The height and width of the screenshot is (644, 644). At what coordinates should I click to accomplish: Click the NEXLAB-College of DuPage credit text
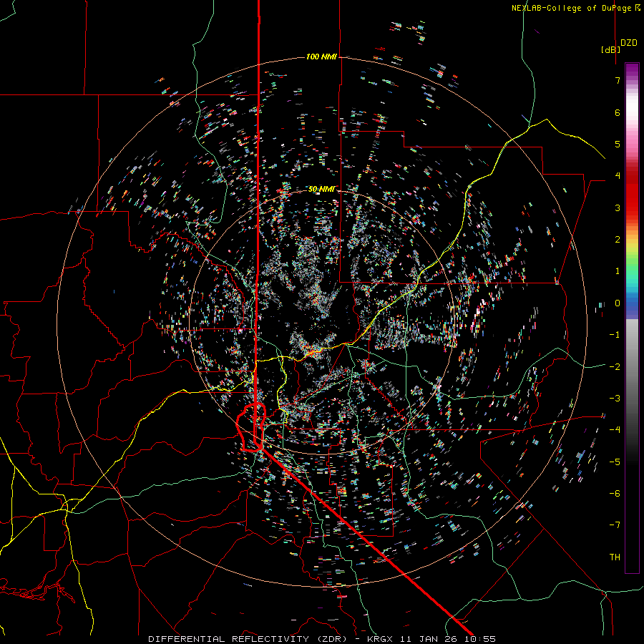[x=571, y=8]
